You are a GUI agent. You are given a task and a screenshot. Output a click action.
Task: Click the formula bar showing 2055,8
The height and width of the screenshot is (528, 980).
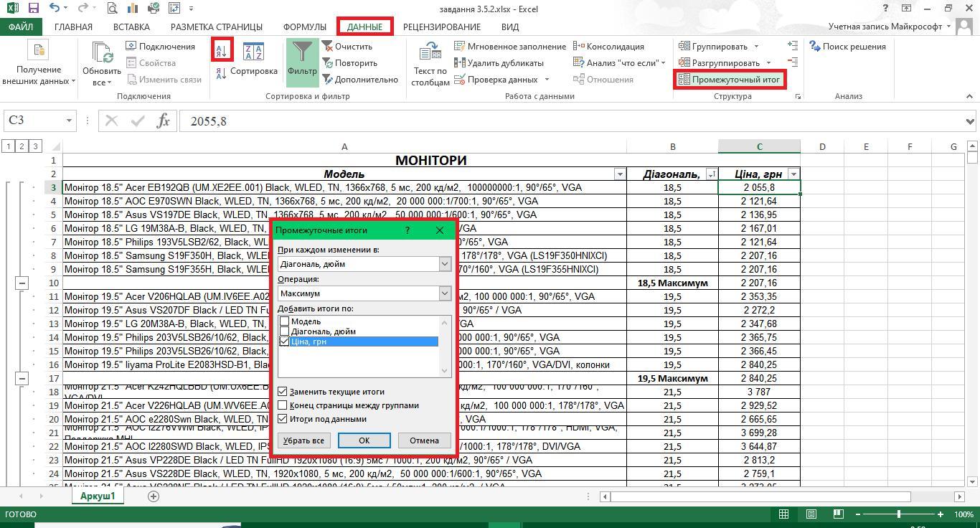tap(570, 121)
